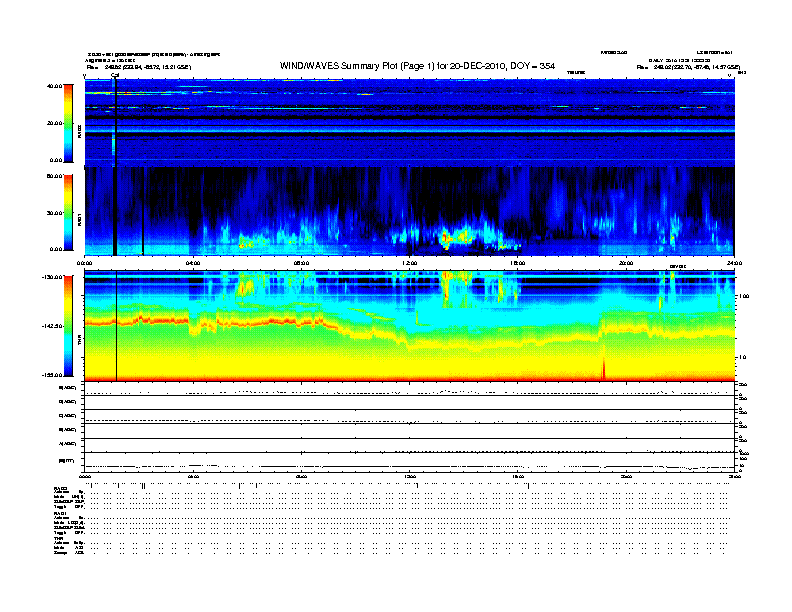This screenshot has height=612, width=792.
Task: Click the bright red burst in RAD1 spectrogram
Action: click(446, 238)
